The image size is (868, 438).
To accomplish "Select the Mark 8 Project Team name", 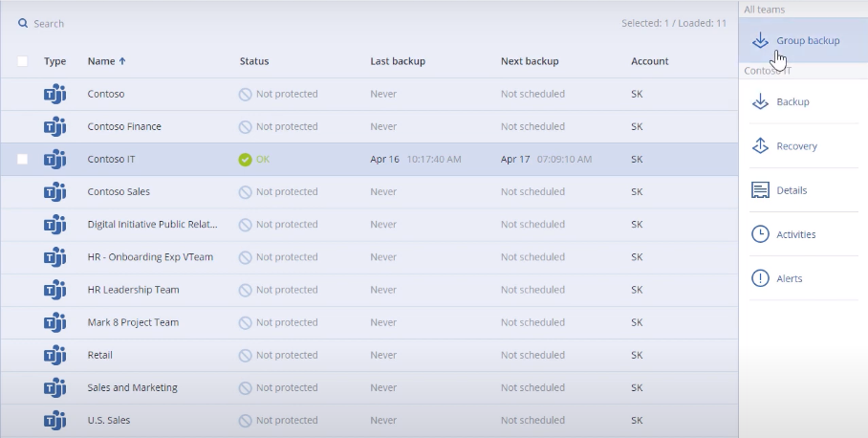I will coord(133,323).
